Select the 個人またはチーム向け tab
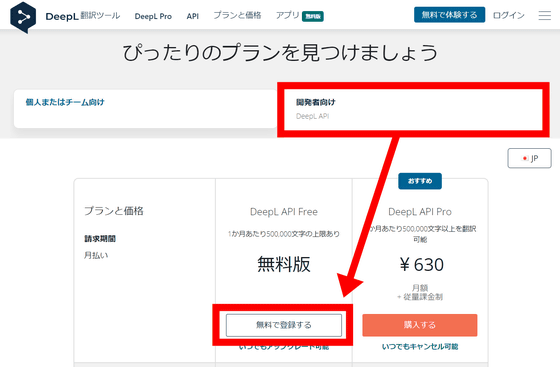Viewport: 560px width, 367px height. coord(145,109)
